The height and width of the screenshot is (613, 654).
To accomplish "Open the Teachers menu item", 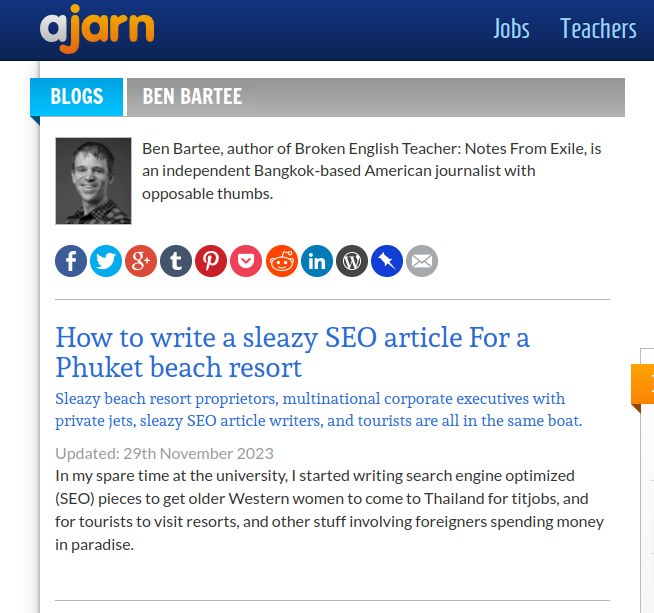I will click(x=598, y=29).
